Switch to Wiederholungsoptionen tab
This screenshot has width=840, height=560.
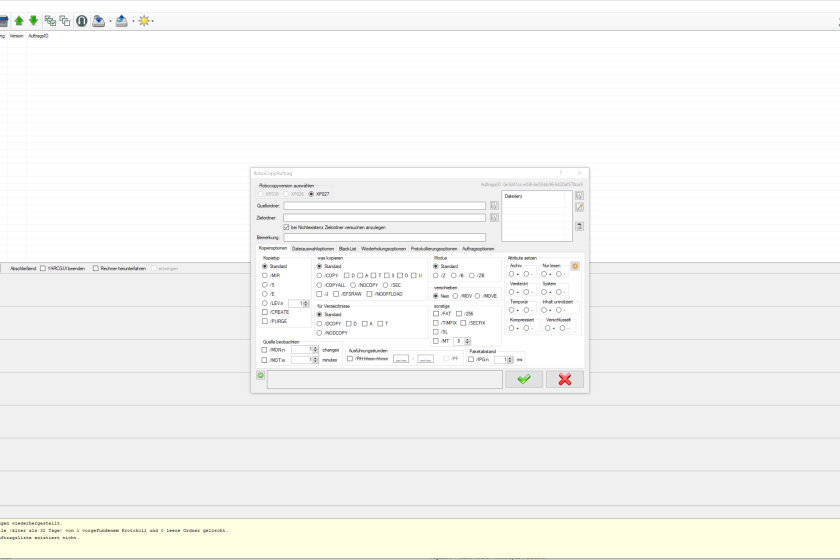[384, 249]
